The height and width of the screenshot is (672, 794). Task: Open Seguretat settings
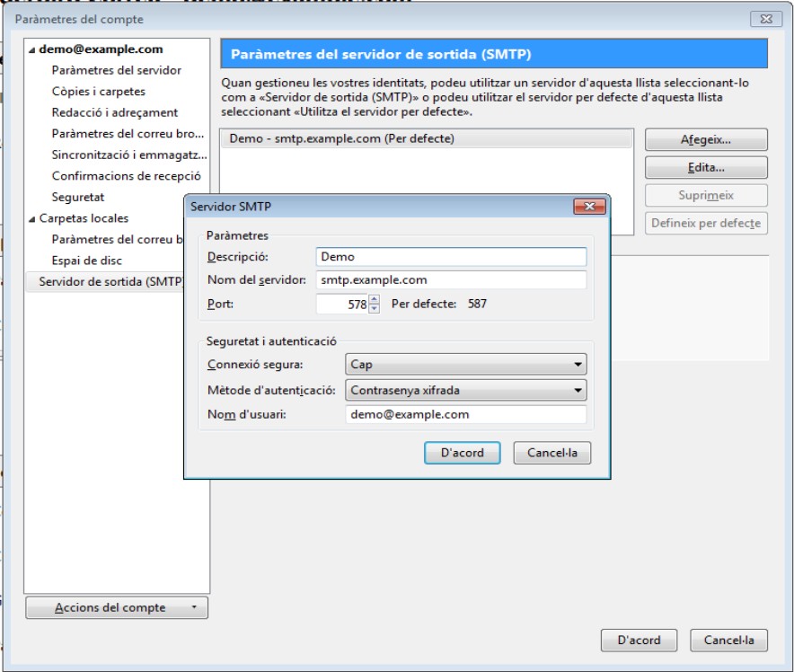77,197
